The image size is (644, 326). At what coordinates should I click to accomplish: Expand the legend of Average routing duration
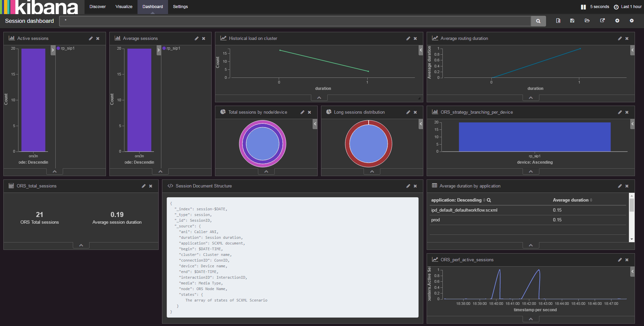(x=632, y=50)
